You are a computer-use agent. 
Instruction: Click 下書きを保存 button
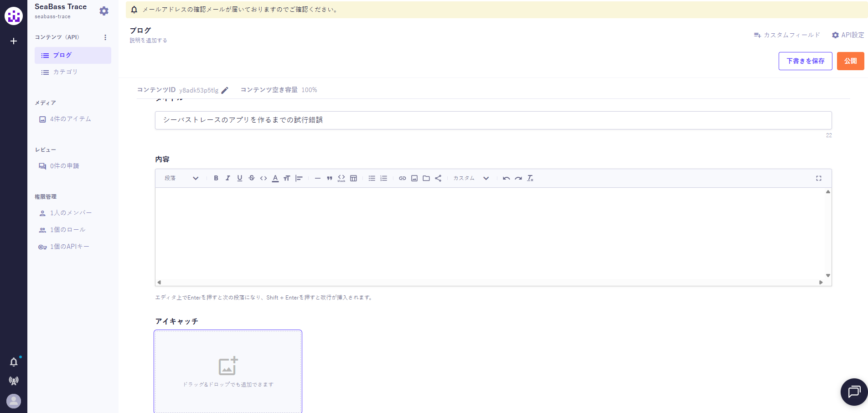[806, 61]
